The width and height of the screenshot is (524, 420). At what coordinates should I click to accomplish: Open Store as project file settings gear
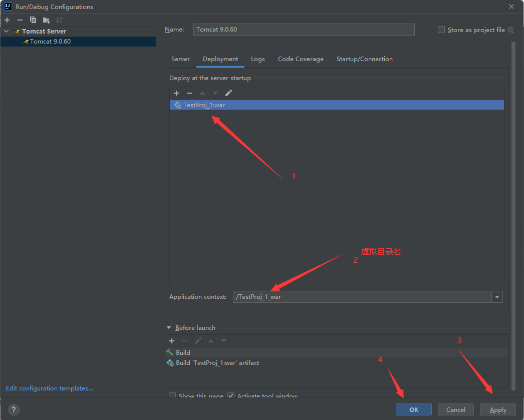(x=510, y=30)
